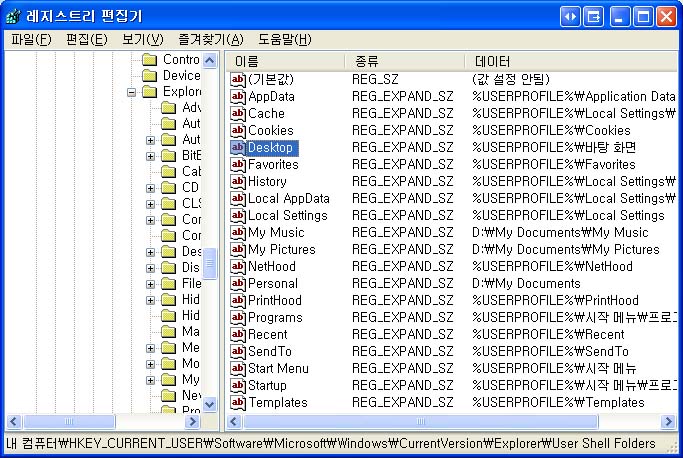Click the Contro folder icon in tree
The width and height of the screenshot is (683, 458).
(150, 60)
